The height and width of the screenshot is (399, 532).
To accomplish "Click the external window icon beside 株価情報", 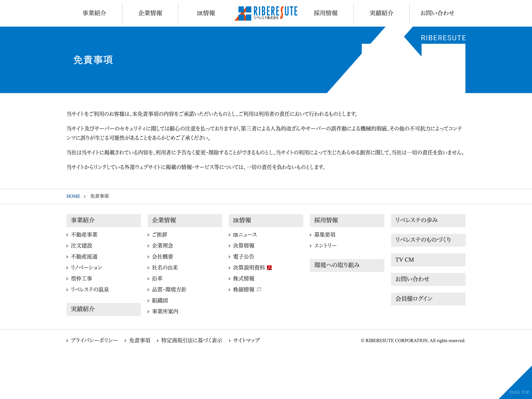I will [259, 290].
